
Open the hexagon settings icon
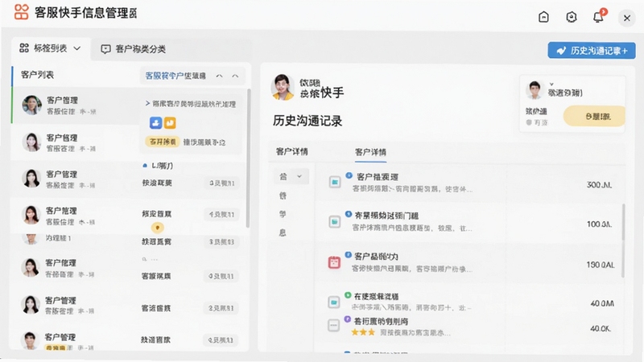[572, 17]
